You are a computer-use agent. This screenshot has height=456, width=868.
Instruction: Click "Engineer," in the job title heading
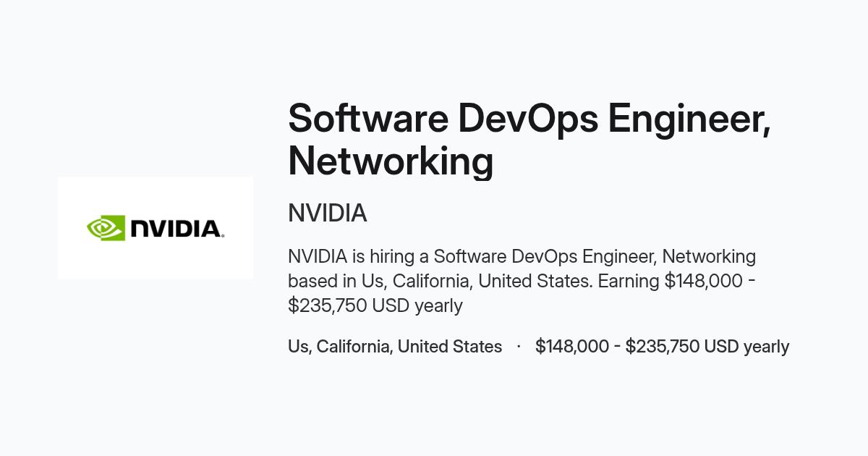coord(689,119)
